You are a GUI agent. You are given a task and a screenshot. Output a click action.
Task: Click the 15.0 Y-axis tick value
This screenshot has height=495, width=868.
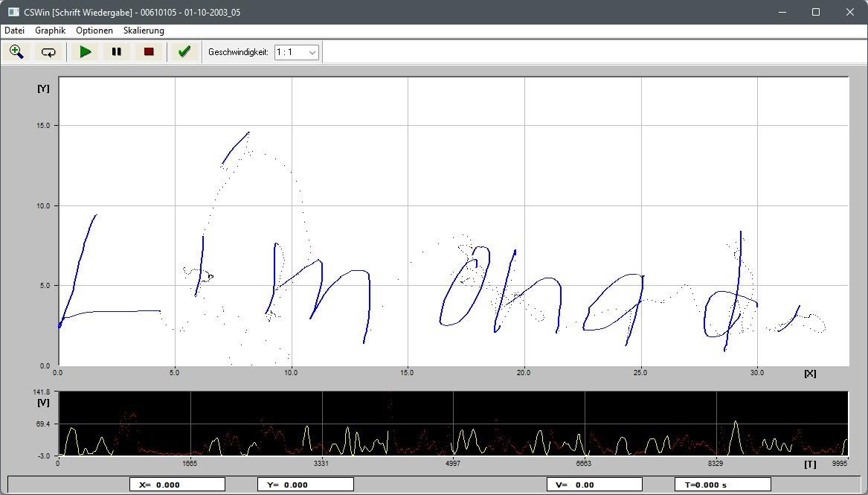43,126
